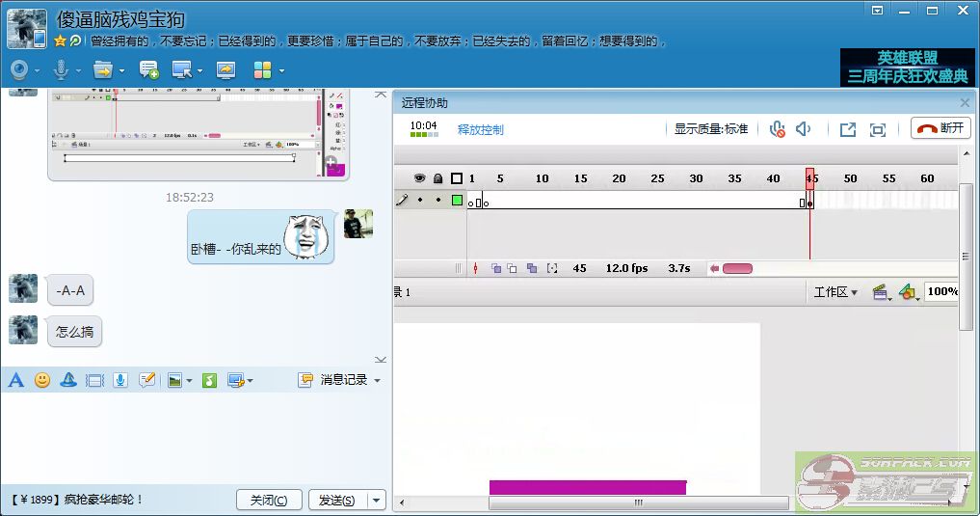Start a video call with the webcam icon
This screenshot has height=516, width=980.
tap(18, 69)
